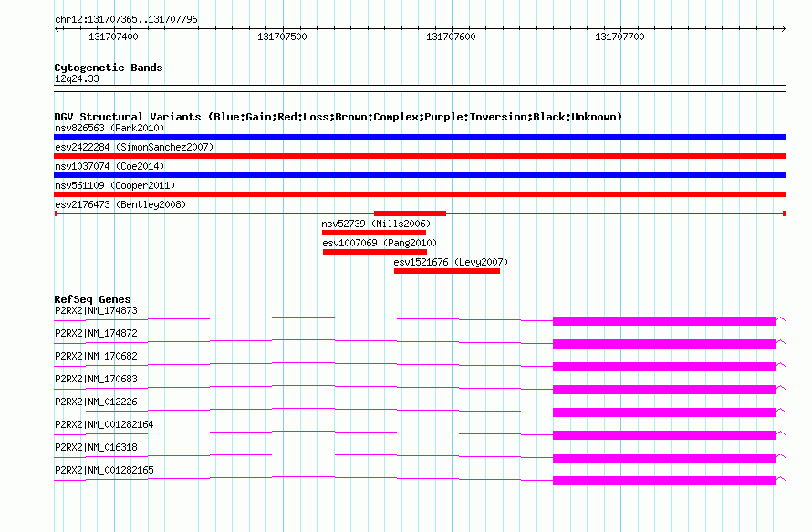This screenshot has height=532, width=812.
Task: Click the P2RX2|NM_174872 transcript label
Action: (96, 334)
